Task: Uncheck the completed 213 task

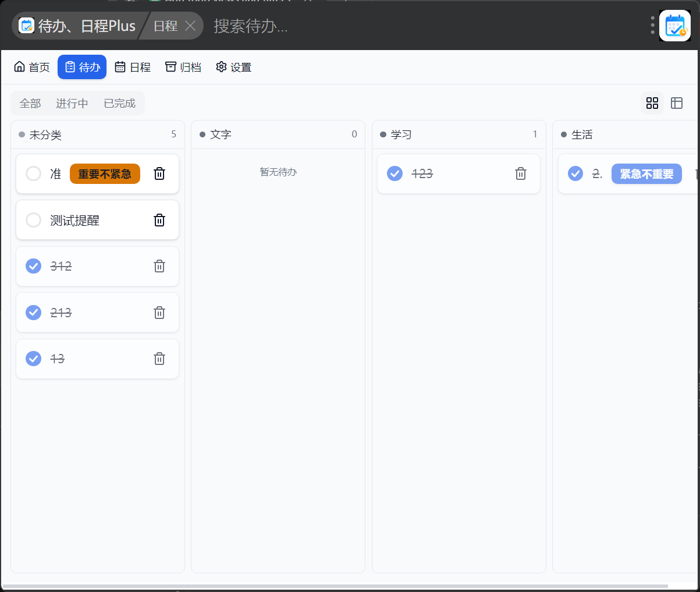Action: (x=34, y=313)
